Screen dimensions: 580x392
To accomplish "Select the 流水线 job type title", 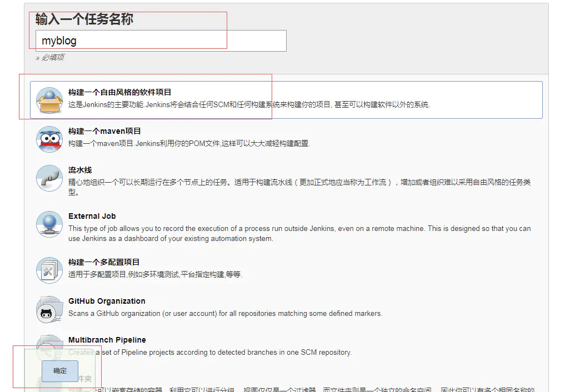I will (80, 170).
